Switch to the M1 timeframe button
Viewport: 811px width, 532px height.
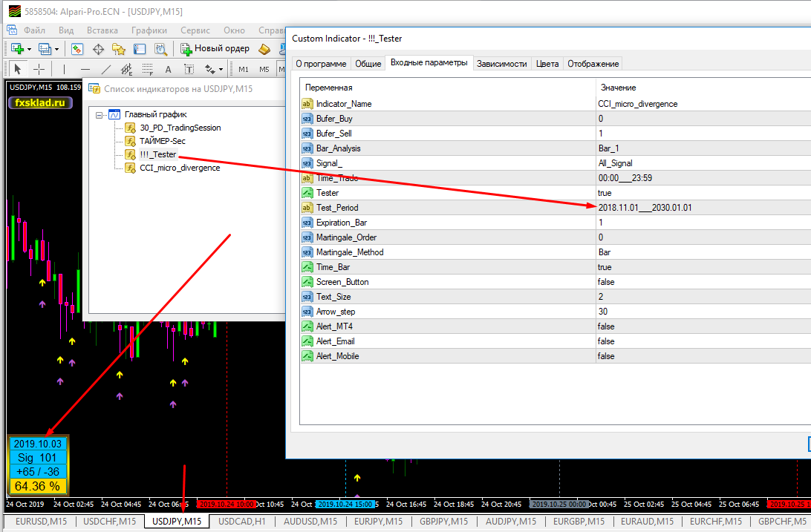tap(244, 69)
